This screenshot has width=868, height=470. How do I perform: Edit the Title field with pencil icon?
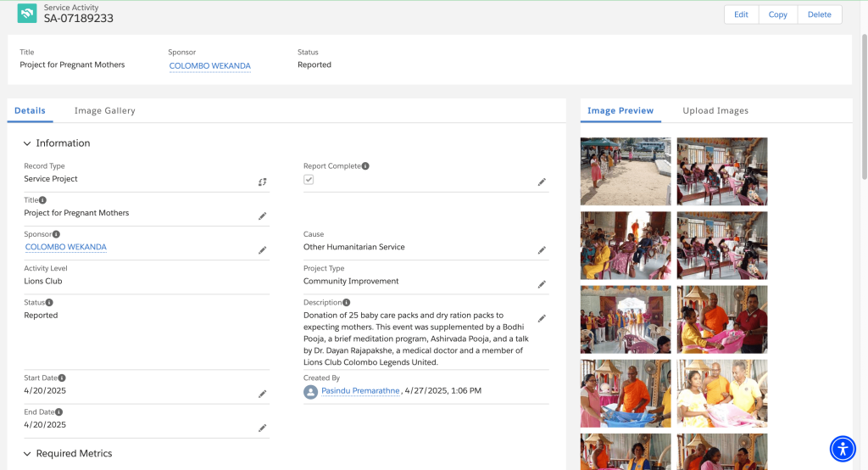point(263,216)
